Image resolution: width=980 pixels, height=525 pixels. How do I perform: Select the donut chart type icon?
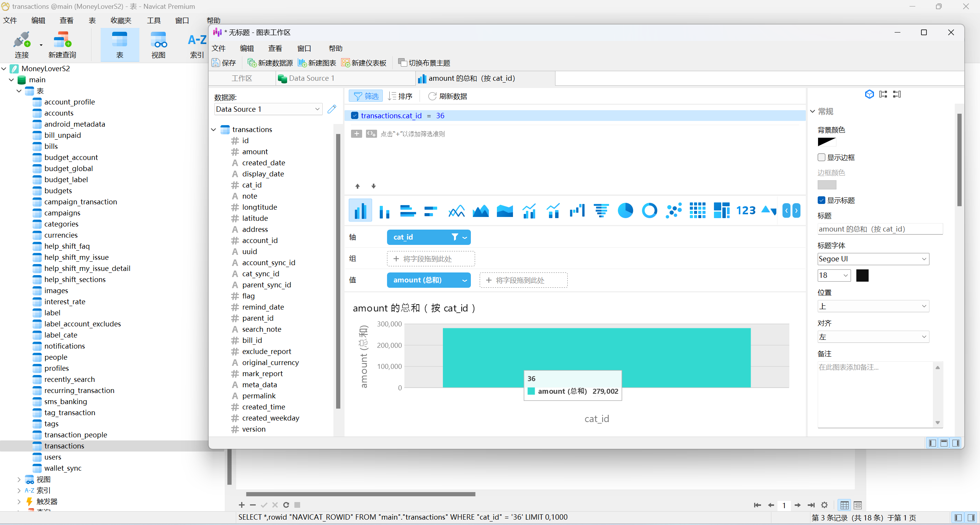pyautogui.click(x=649, y=210)
